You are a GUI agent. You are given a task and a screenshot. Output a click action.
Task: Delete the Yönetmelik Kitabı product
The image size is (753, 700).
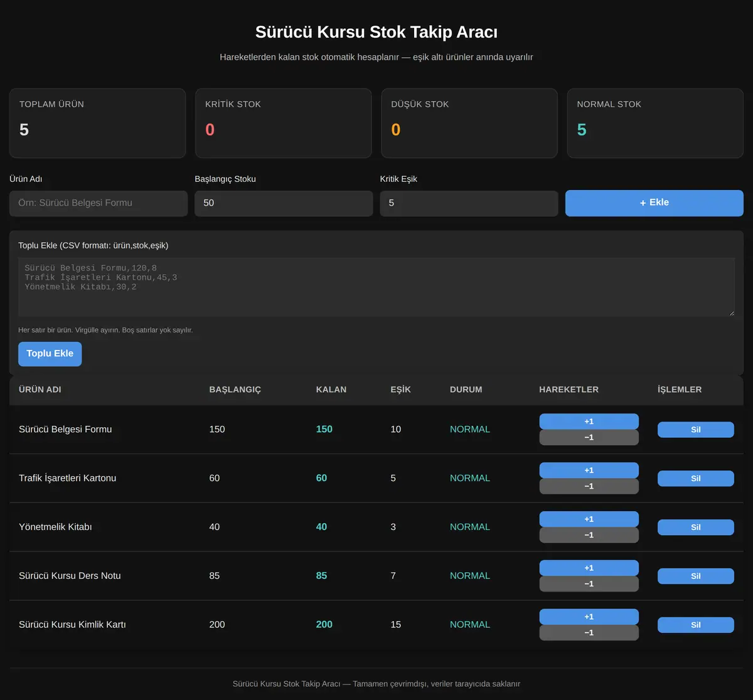pos(696,528)
